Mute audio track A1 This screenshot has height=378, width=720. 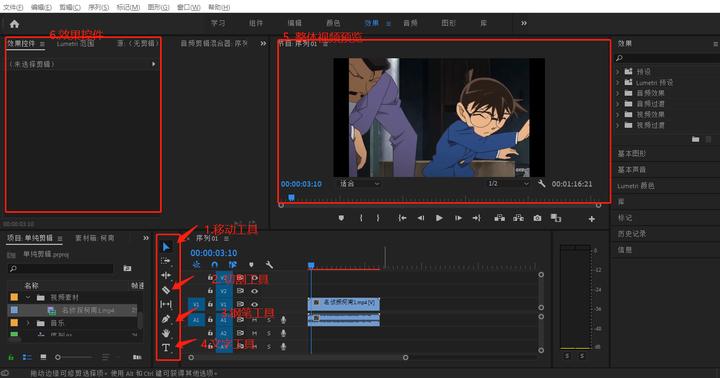click(x=254, y=319)
